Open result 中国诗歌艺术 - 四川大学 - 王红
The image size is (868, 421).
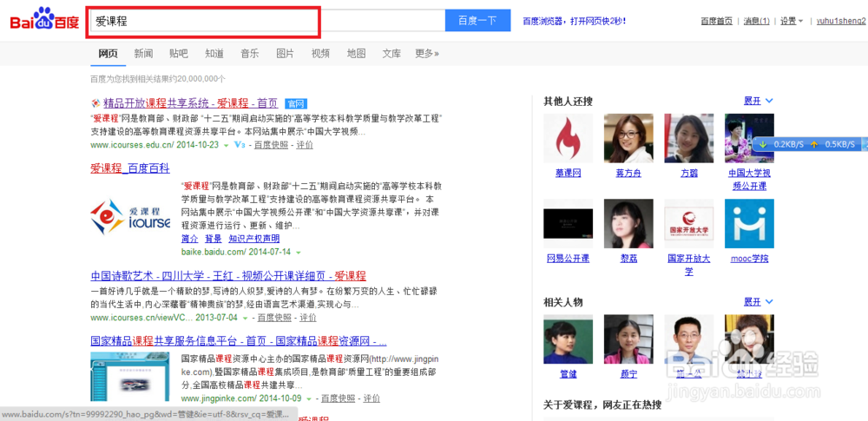tap(228, 276)
